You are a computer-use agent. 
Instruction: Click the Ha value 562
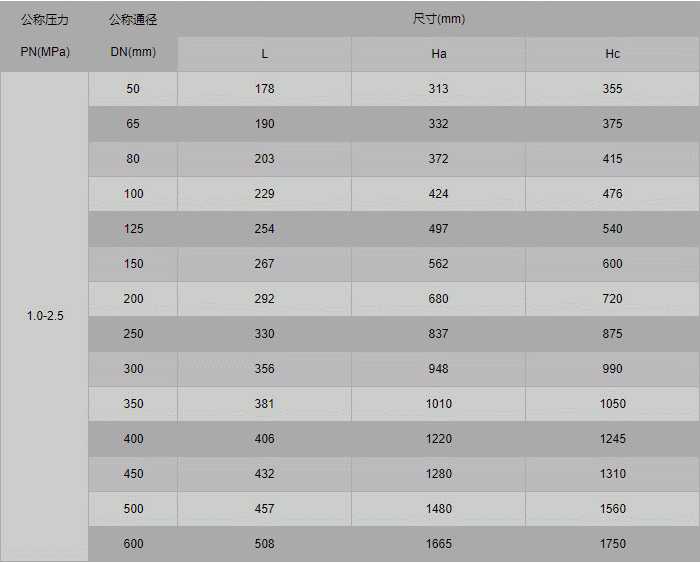pos(438,264)
